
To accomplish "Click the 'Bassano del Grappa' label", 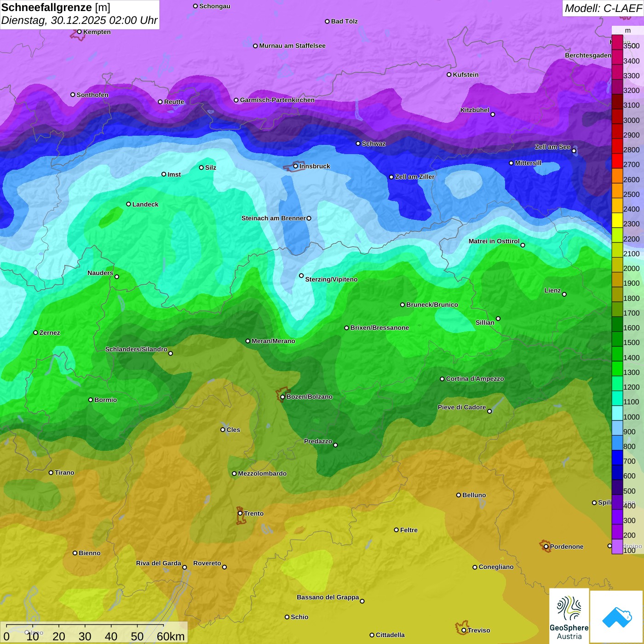I will [328, 597].
